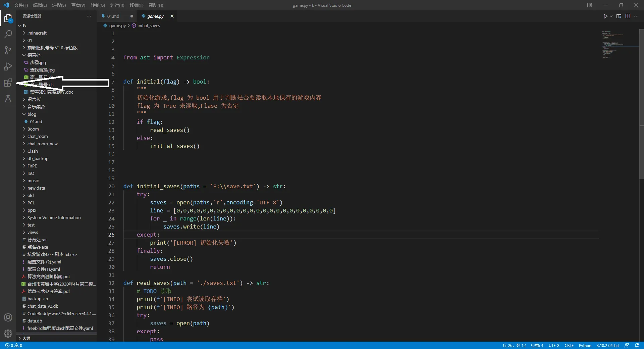The image size is (644, 349).
Task: Open notifications bell in status bar
Action: [x=637, y=345]
